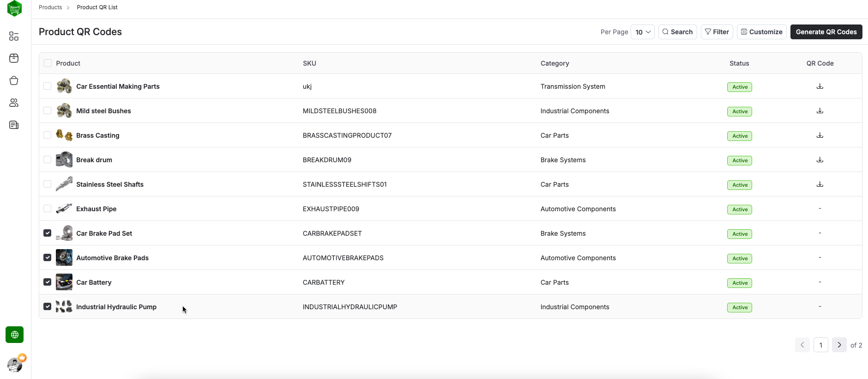Toggle the select-all checkbox in the header
This screenshot has width=868, height=379.
click(48, 63)
